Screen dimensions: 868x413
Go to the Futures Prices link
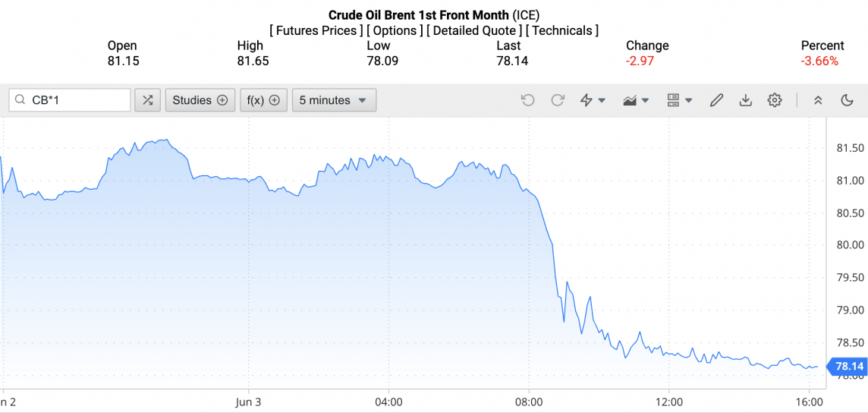(316, 30)
